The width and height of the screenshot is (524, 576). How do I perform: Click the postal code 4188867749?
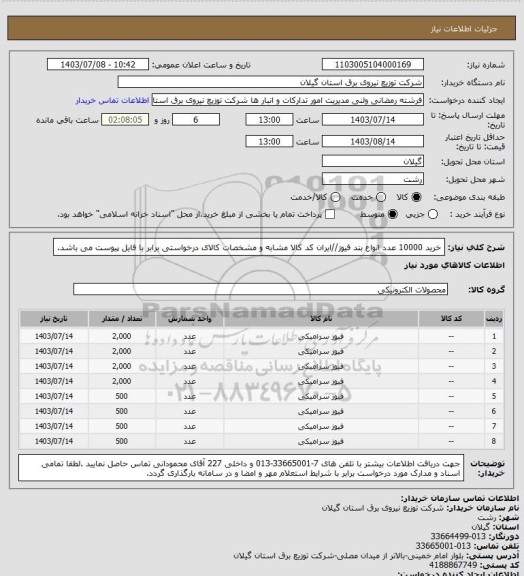[452, 564]
